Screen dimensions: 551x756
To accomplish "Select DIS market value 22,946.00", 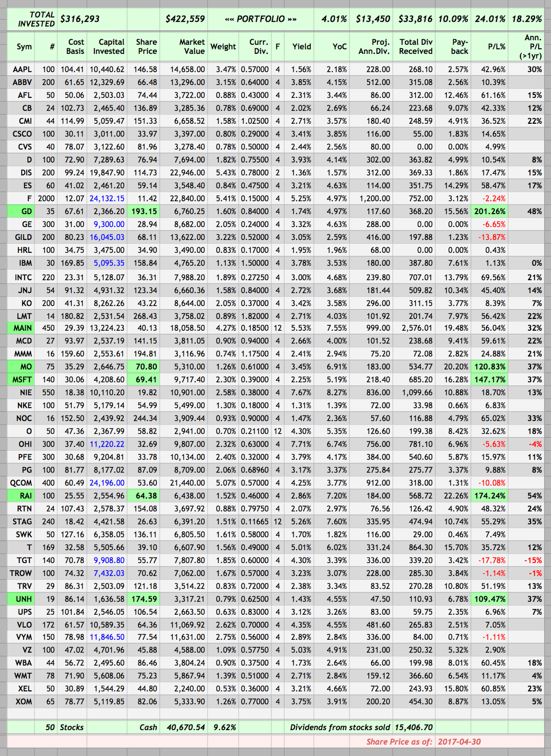I will [184, 172].
